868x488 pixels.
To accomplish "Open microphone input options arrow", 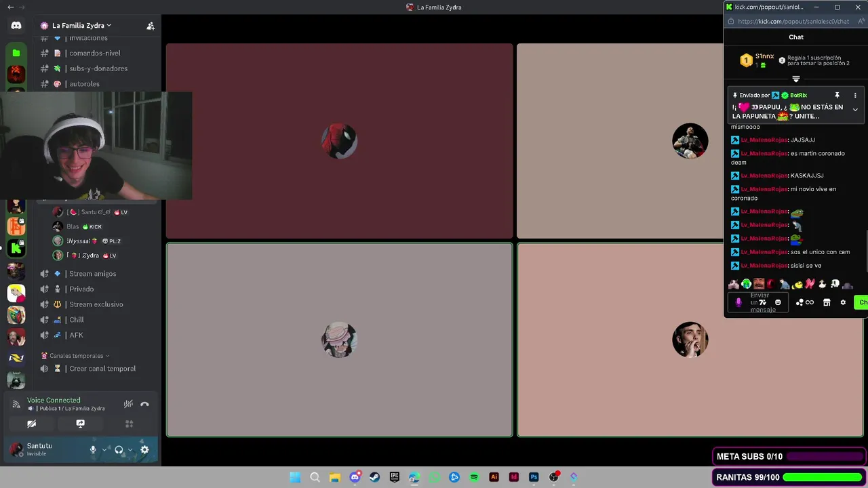I will (104, 449).
